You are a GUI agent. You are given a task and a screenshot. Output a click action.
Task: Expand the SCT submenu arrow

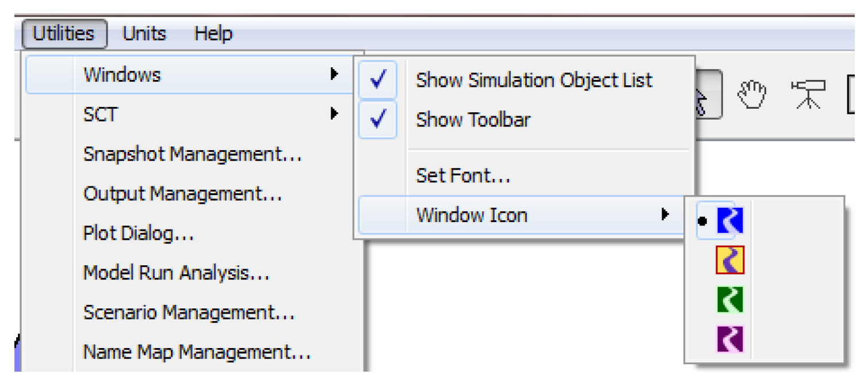[x=334, y=114]
